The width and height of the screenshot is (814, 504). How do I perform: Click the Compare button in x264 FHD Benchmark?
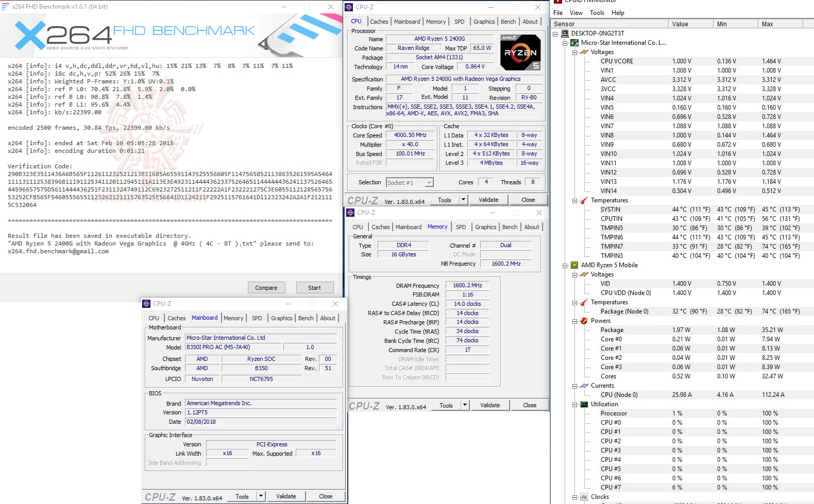tap(266, 288)
